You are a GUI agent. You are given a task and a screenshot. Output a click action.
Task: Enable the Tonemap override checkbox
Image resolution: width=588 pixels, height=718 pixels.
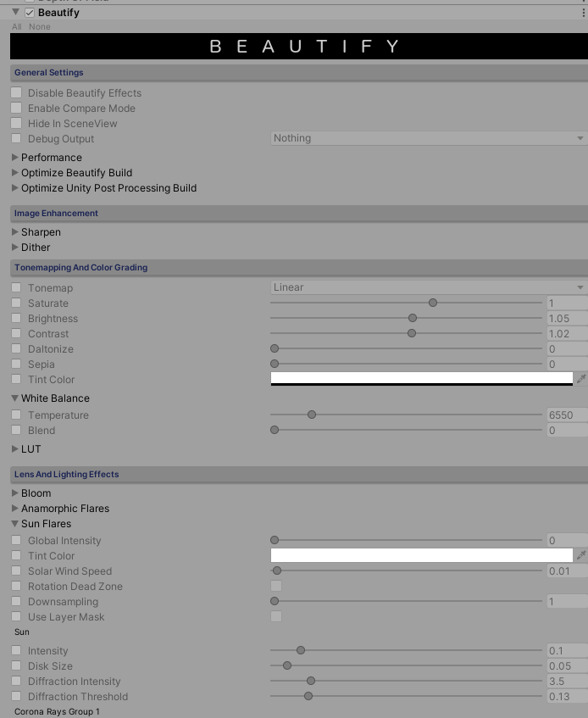tap(16, 287)
